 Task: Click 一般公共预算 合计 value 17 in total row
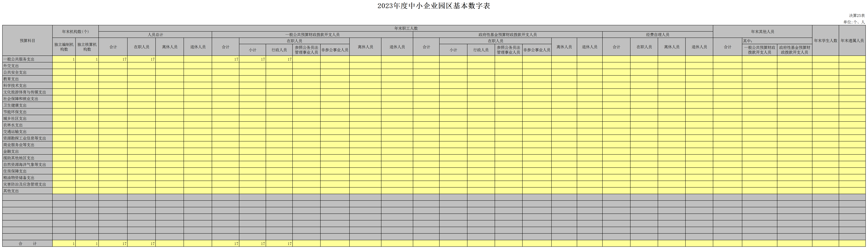pyautogui.click(x=226, y=243)
